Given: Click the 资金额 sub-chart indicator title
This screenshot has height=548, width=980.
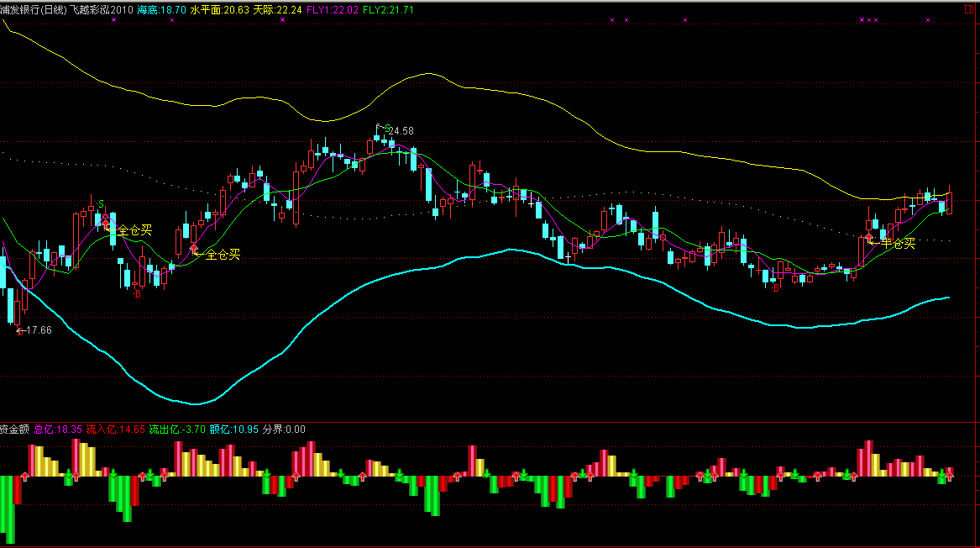Looking at the screenshot, I should coord(14,429).
